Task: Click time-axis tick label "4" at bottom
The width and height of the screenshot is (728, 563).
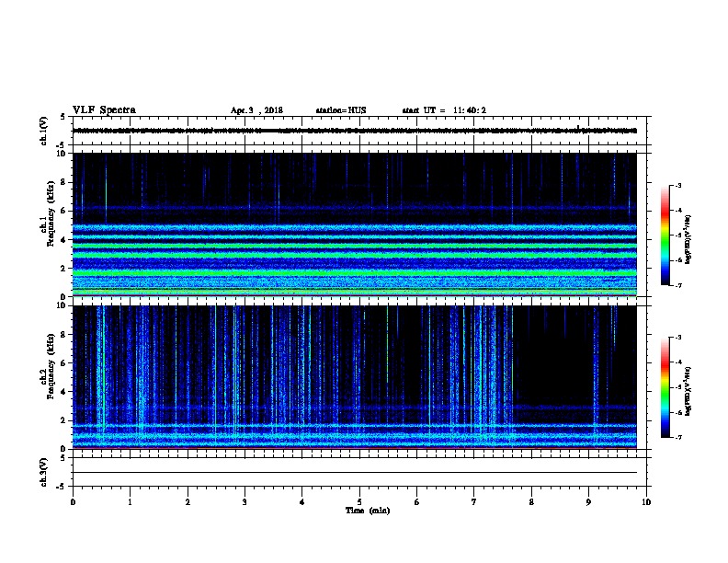Action: point(302,502)
